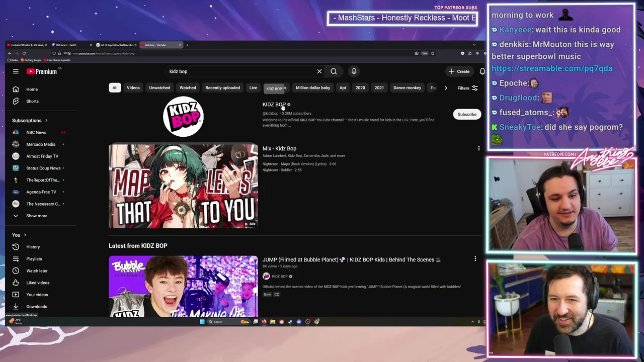Show hidden system tray icons

coord(472,322)
